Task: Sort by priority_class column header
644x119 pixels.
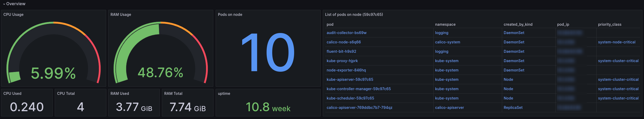Action: click(610, 24)
